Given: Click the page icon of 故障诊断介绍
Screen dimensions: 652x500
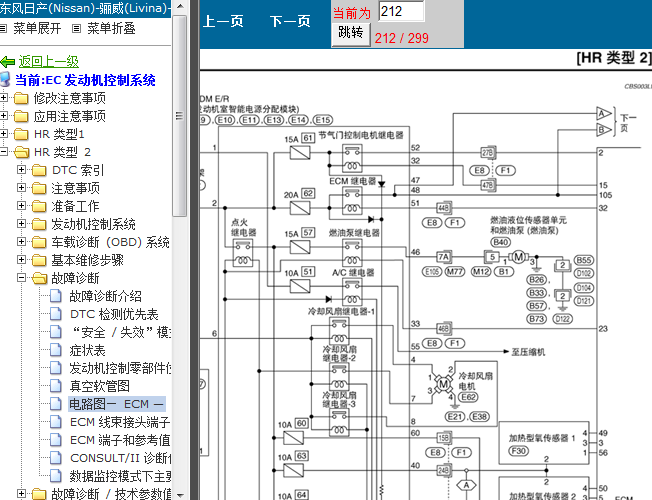Looking at the screenshot, I should tap(56, 296).
